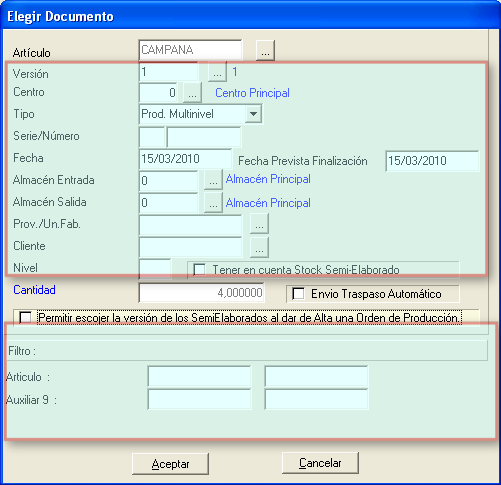Screen dimensions: 501x485
Task: Open the Almacén Entrada lookup ellipsis button
Action: [213, 180]
